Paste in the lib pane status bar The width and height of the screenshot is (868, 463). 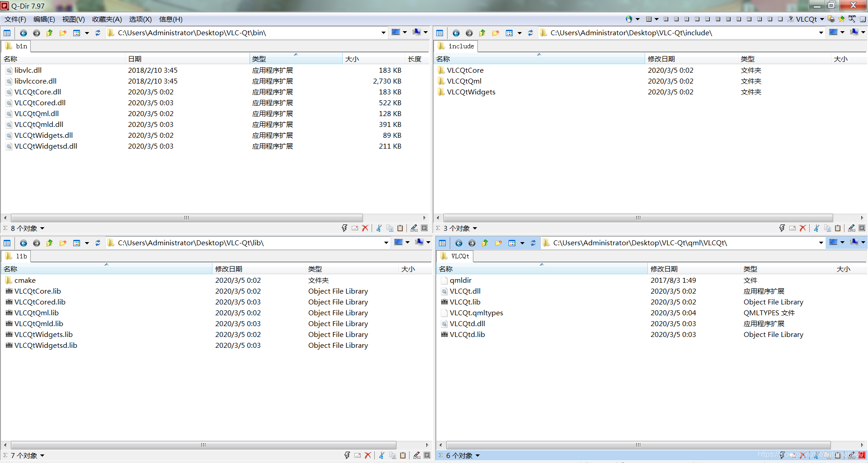coord(403,456)
